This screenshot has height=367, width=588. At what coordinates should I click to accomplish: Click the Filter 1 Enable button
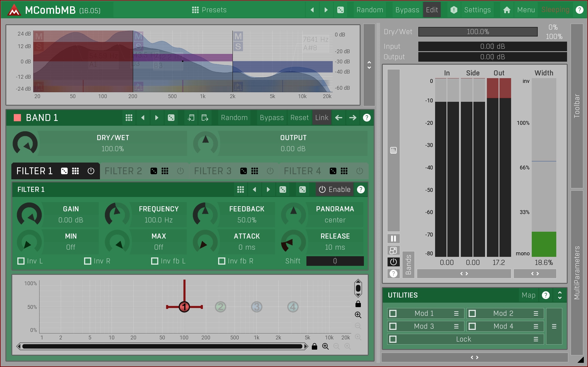335,189
